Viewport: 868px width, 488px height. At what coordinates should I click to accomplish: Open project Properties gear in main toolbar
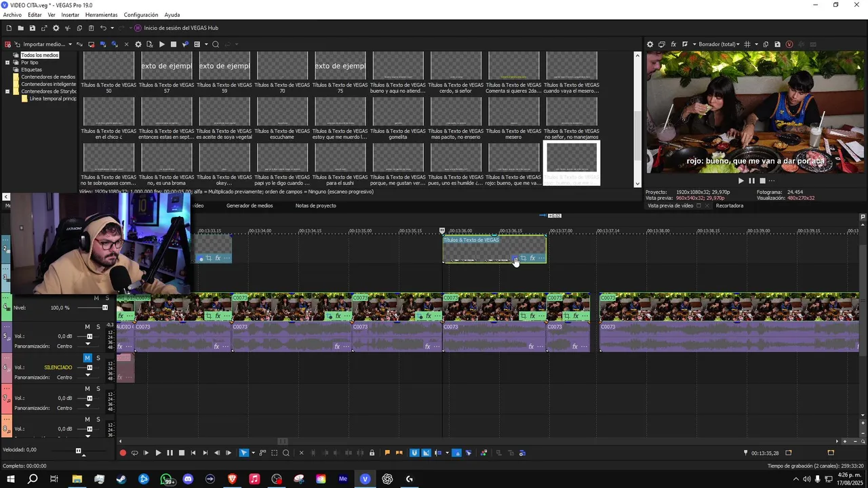tap(56, 28)
